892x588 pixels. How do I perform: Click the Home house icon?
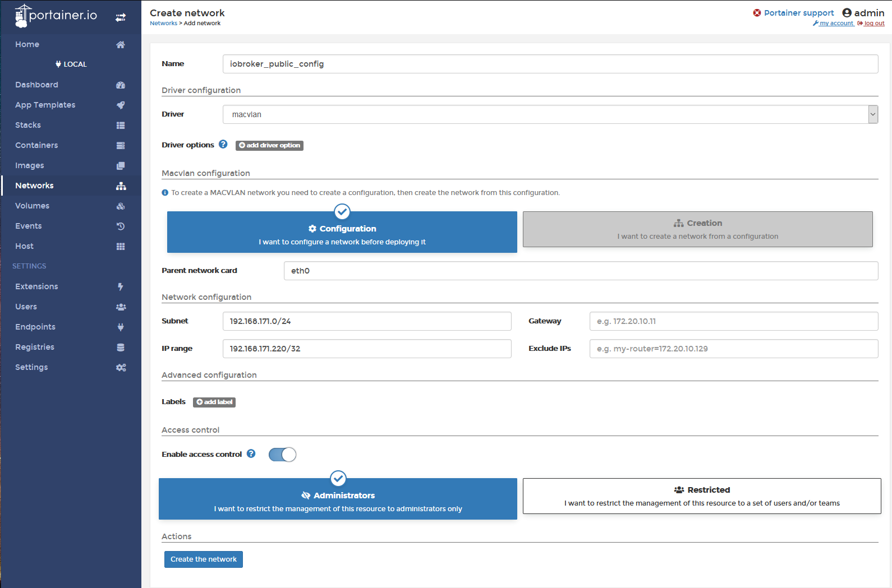(x=120, y=45)
